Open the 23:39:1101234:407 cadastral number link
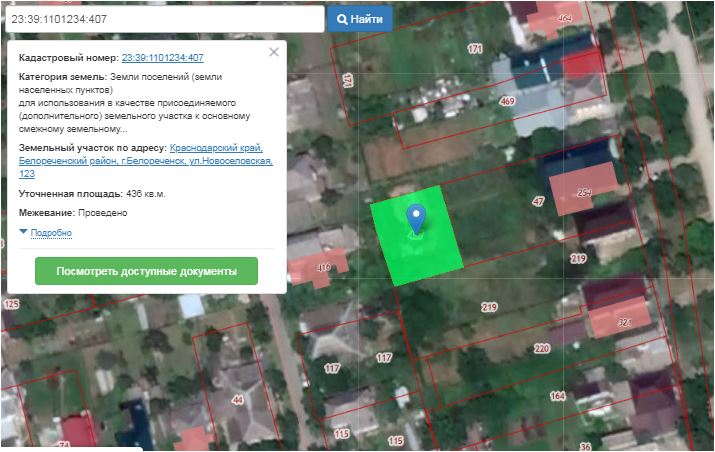 click(162, 58)
